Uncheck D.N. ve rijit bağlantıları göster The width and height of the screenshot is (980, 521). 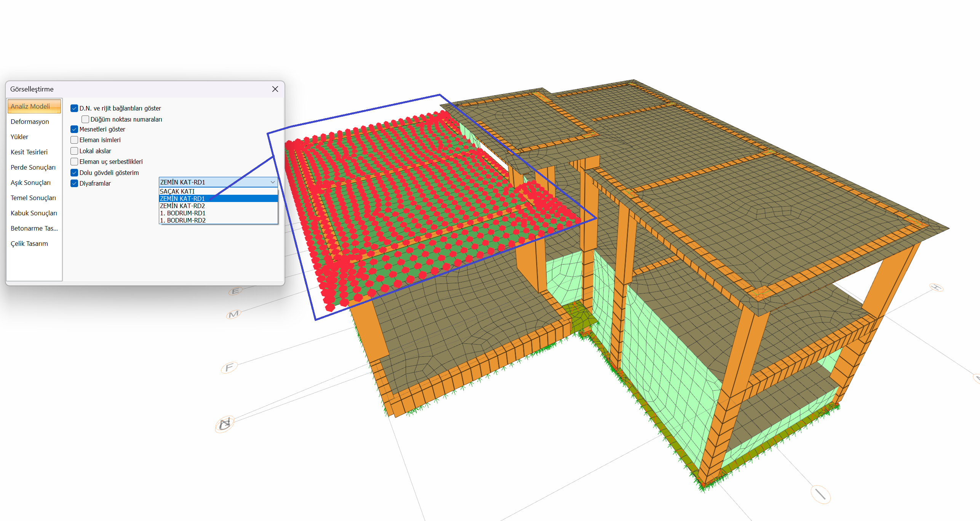(74, 109)
